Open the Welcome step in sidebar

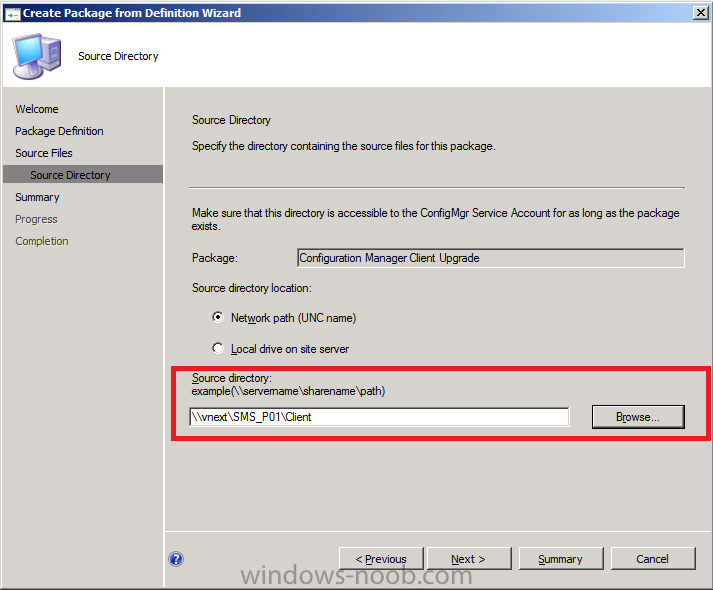coord(37,109)
